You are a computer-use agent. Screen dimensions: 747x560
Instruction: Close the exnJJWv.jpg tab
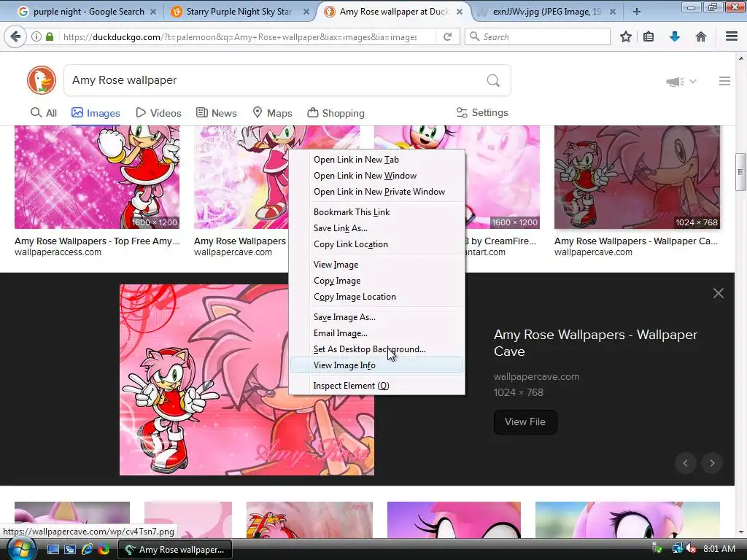click(x=612, y=12)
